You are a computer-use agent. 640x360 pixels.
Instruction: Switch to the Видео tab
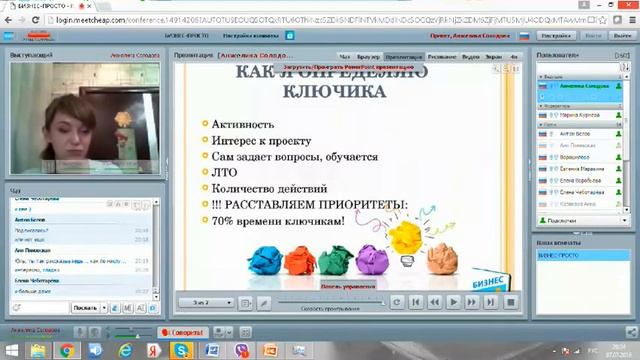coord(470,57)
